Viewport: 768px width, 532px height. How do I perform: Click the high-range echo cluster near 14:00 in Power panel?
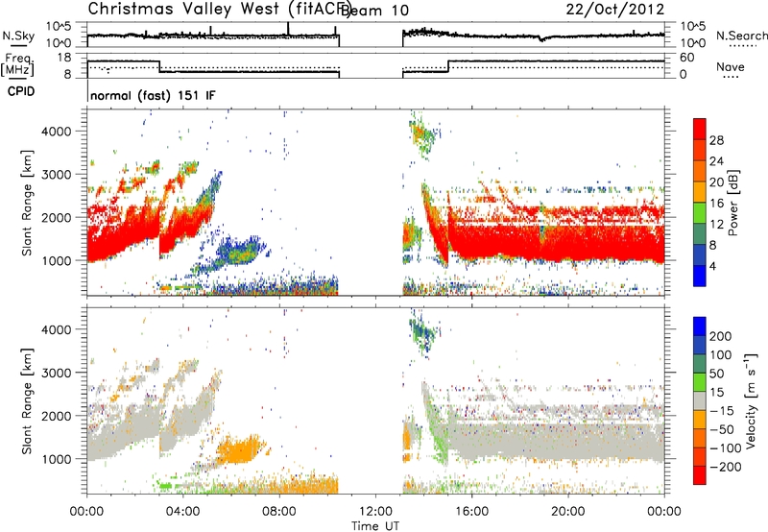[423, 134]
